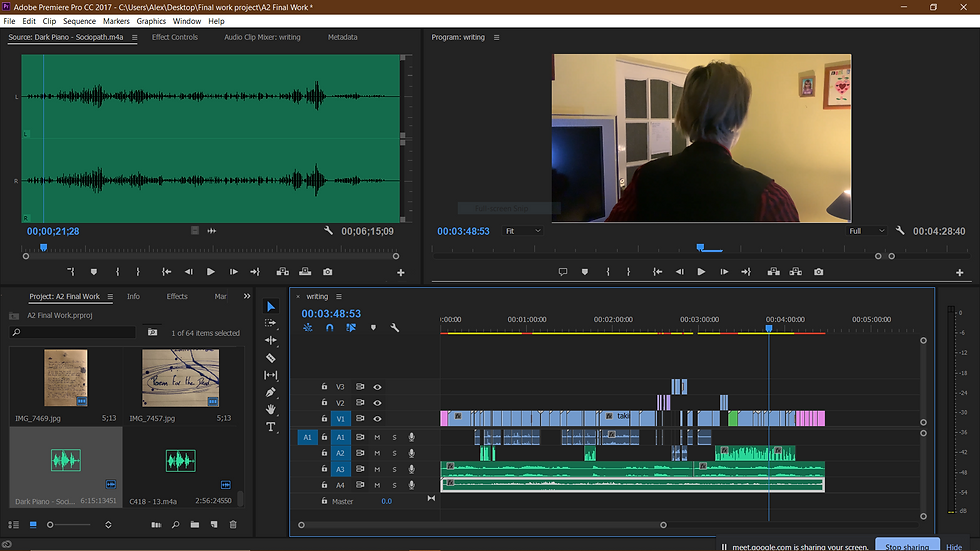Click Extract button in Program monitor

[796, 272]
